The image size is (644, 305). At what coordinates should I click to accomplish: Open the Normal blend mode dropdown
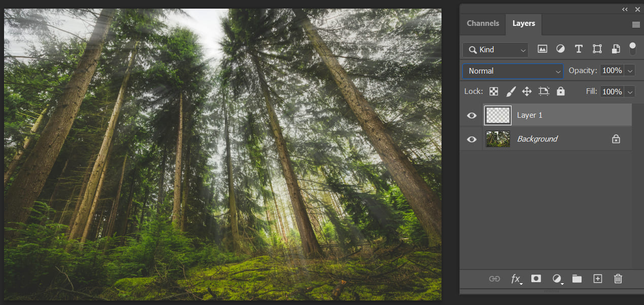pyautogui.click(x=513, y=71)
